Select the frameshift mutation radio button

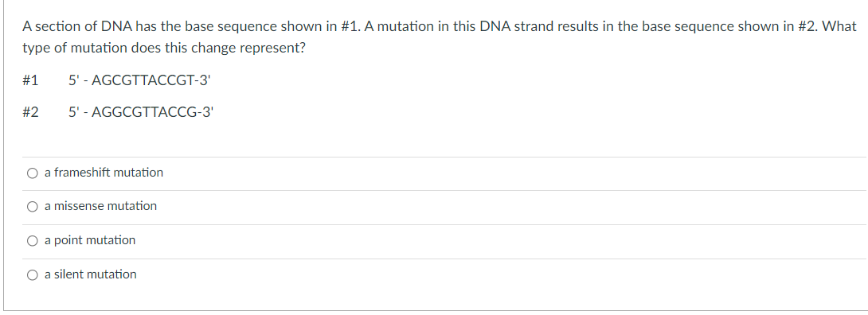33,173
